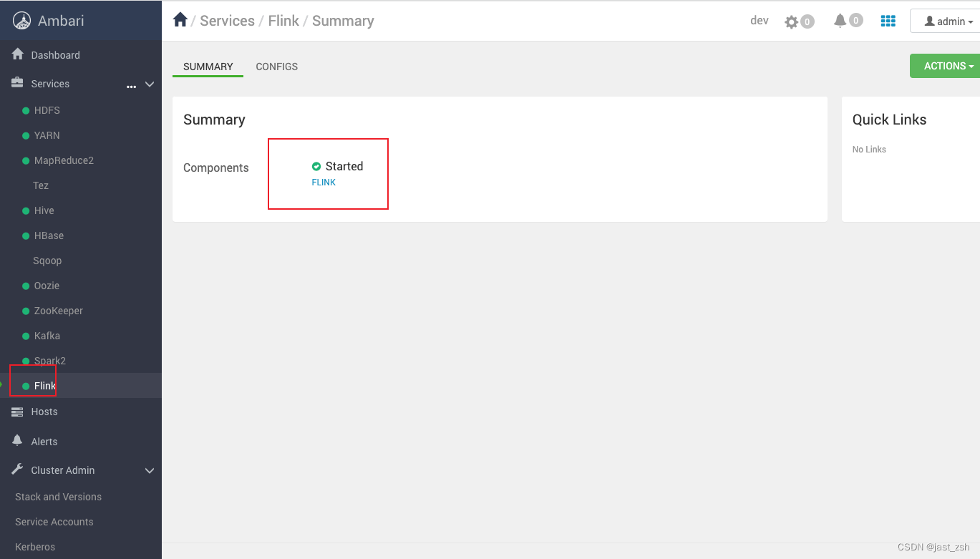
Task: Click the Ambari logo icon
Action: pos(23,21)
